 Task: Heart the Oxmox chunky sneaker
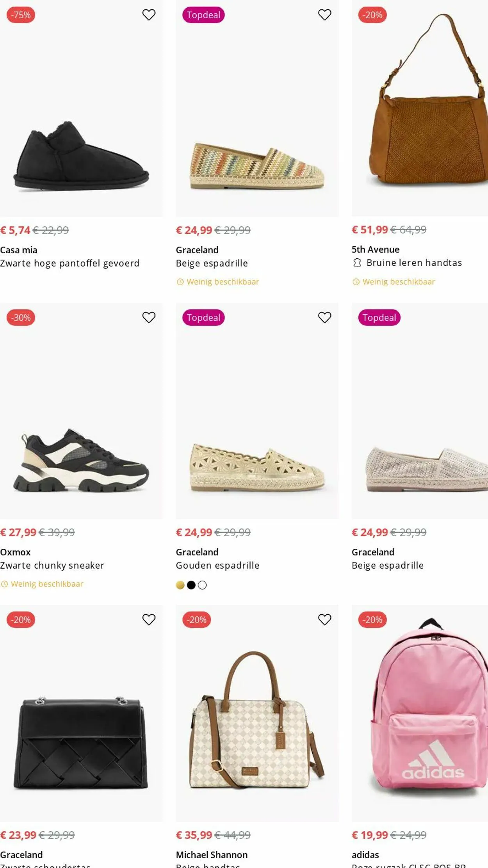[149, 317]
